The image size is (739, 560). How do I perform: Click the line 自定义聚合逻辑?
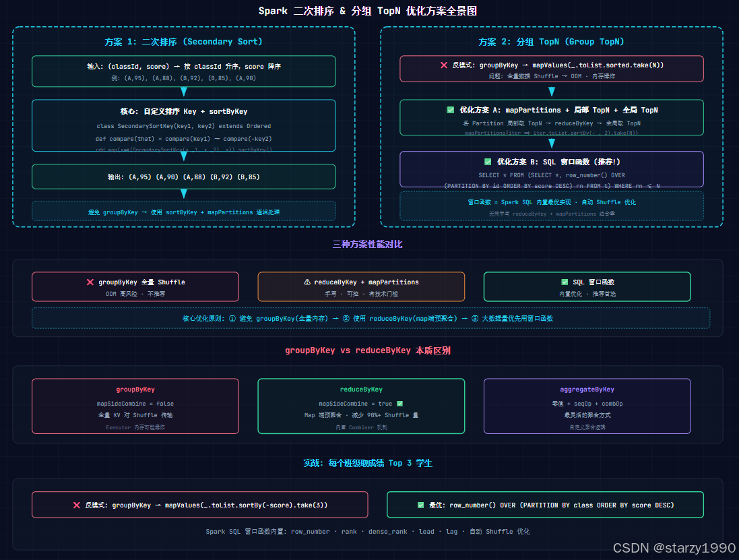tap(587, 427)
